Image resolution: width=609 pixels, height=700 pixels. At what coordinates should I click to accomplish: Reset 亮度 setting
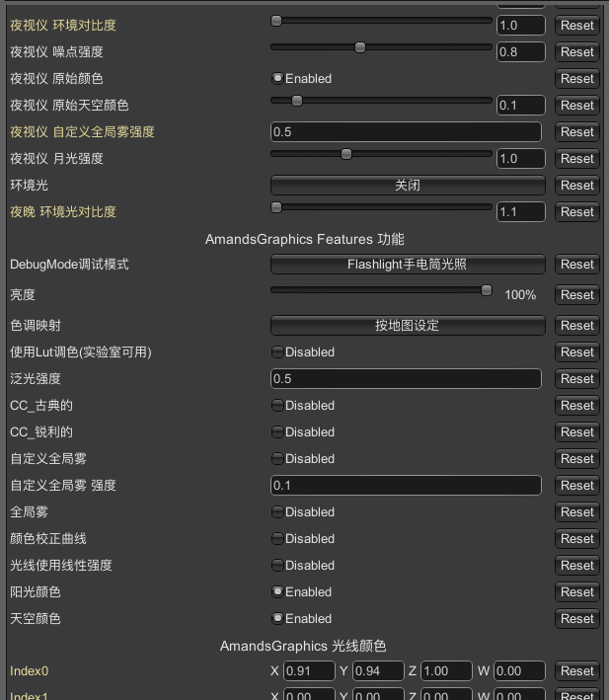577,295
